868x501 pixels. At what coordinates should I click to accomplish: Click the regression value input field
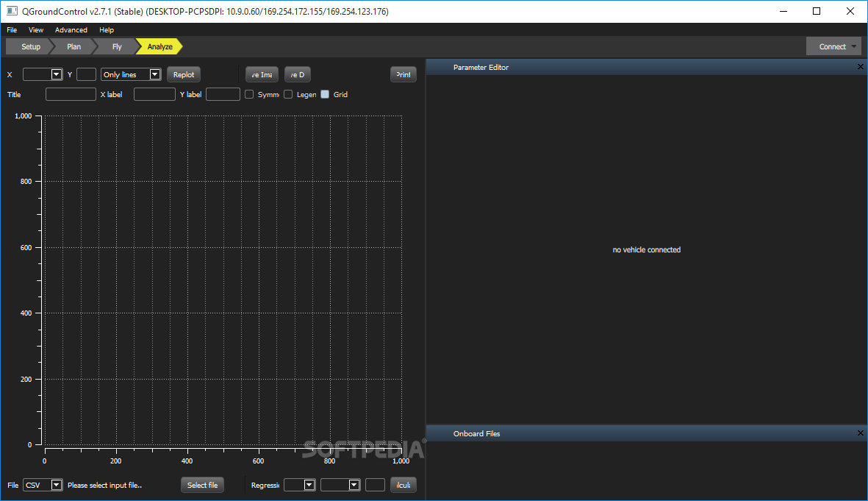(375, 485)
